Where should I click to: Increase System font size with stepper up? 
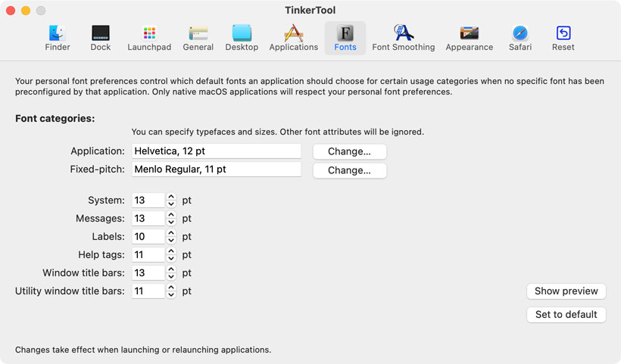coord(170,197)
